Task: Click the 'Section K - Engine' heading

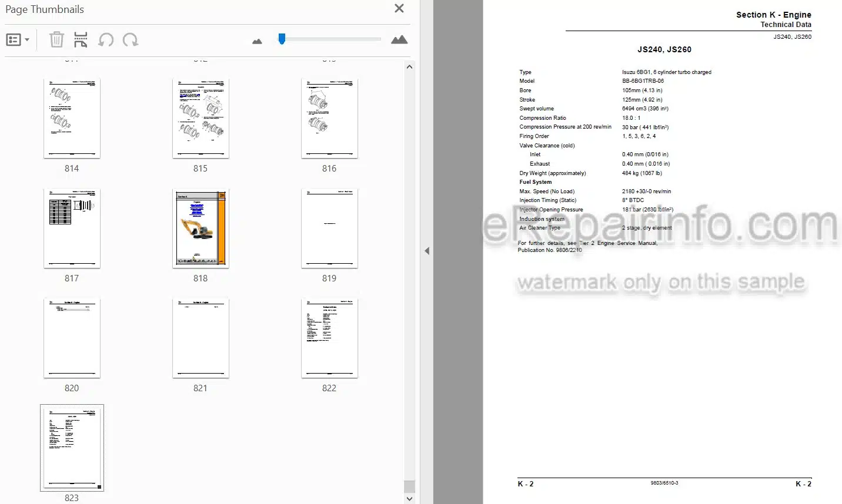Action: pos(773,15)
